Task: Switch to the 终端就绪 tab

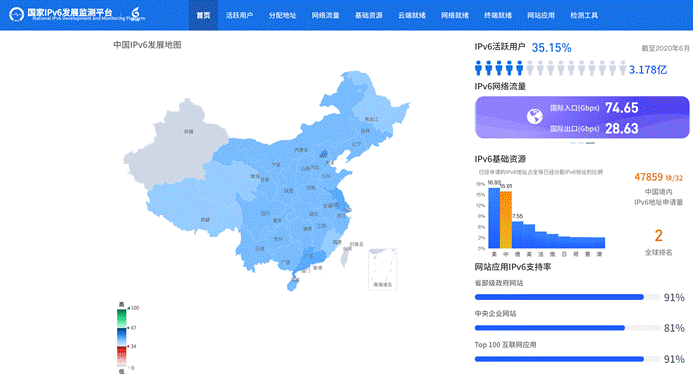Action: (498, 15)
